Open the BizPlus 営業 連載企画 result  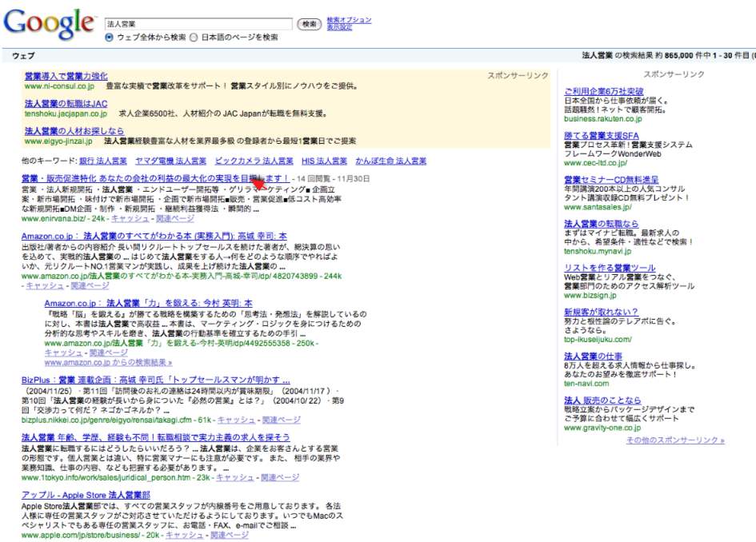[x=156, y=381]
